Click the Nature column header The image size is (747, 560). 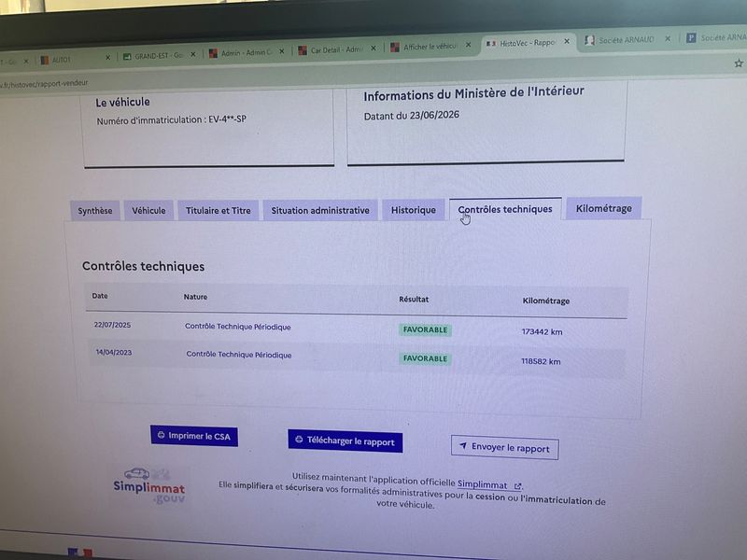(x=195, y=297)
